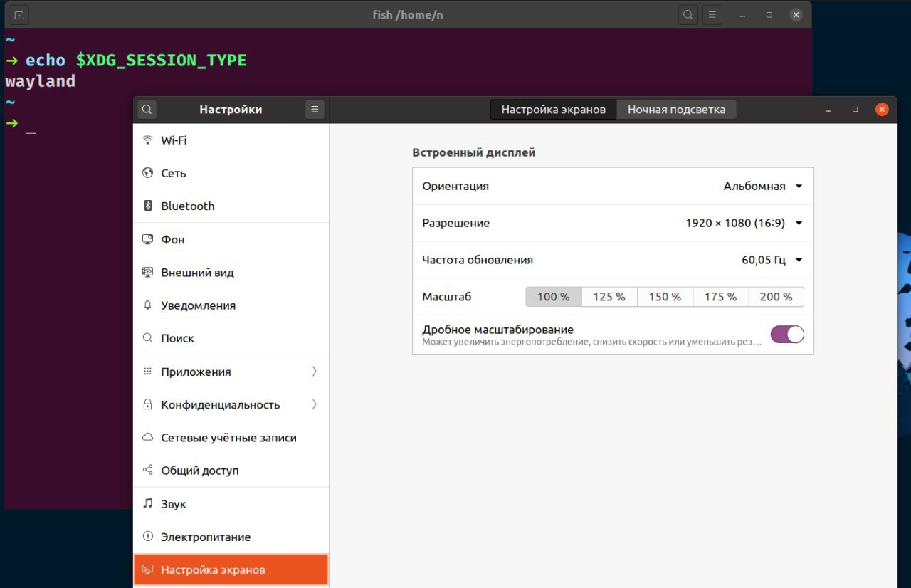Click the display icon in Настройка экранов row
Image resolution: width=911 pixels, height=588 pixels.
(x=148, y=569)
